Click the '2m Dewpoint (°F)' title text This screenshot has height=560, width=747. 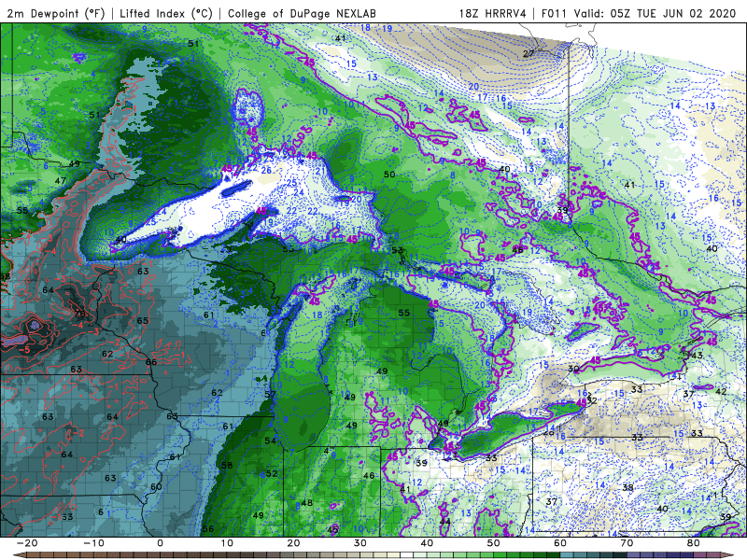(55, 14)
